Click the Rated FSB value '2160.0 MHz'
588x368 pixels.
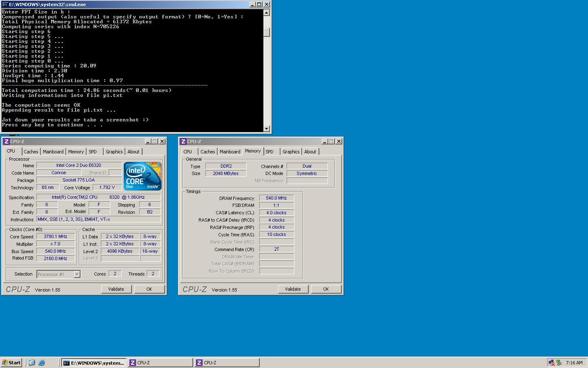(56, 259)
